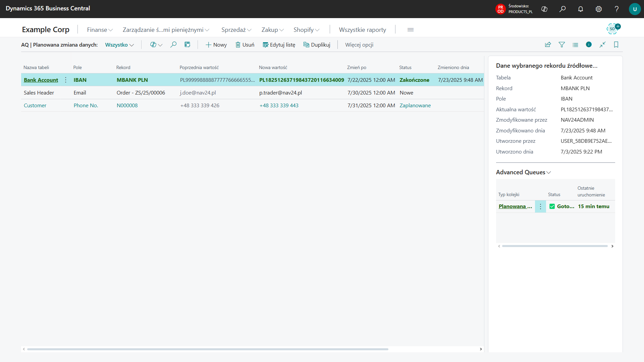Click the Share icon in action bar
This screenshot has height=362, width=644.
[x=548, y=45]
